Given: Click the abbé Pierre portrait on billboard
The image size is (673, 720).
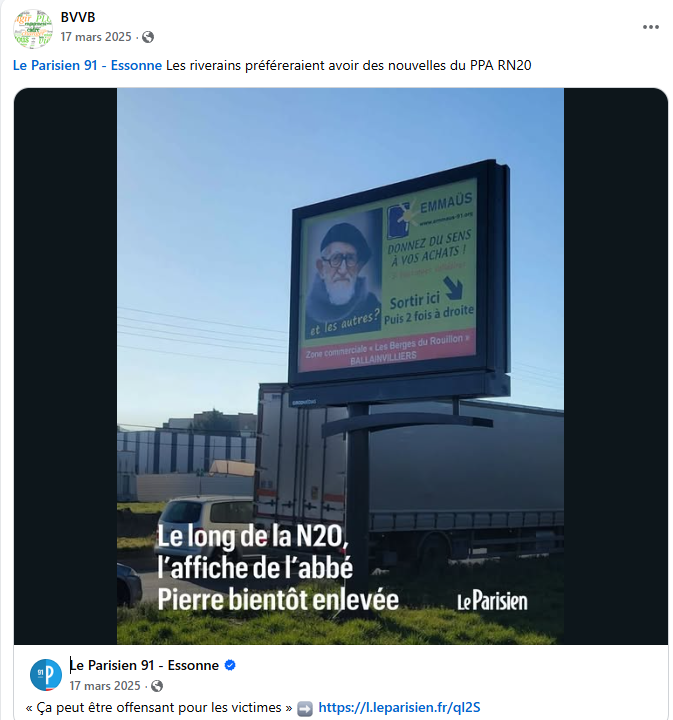Looking at the screenshot, I should coord(343,271).
